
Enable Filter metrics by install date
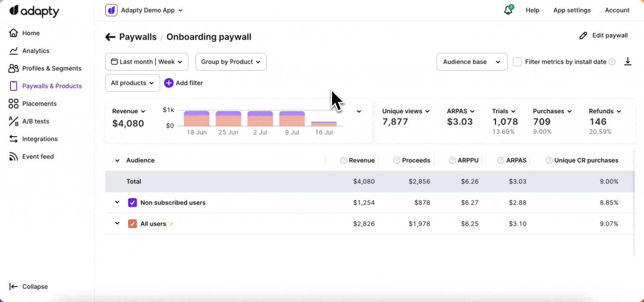pyautogui.click(x=517, y=62)
